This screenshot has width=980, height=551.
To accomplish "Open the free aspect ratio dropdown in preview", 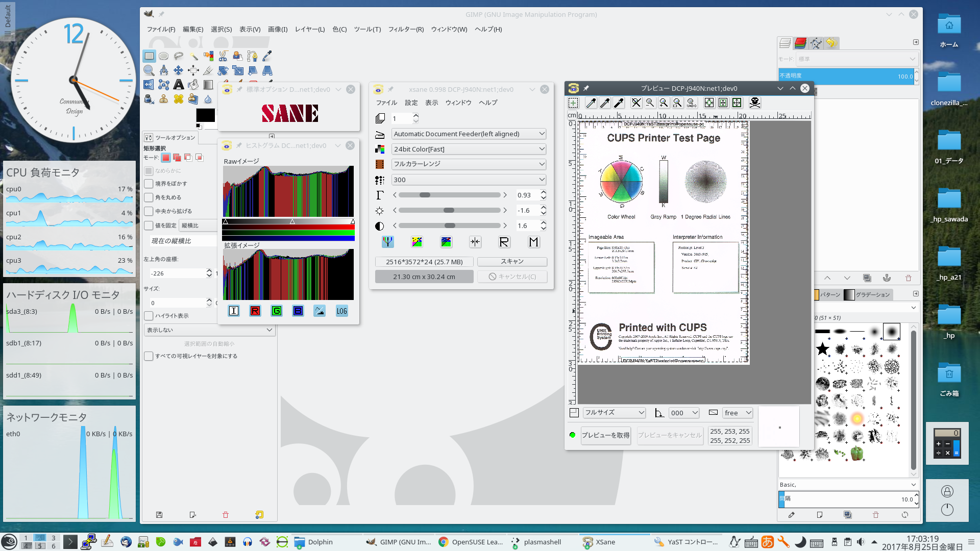I will coord(738,413).
